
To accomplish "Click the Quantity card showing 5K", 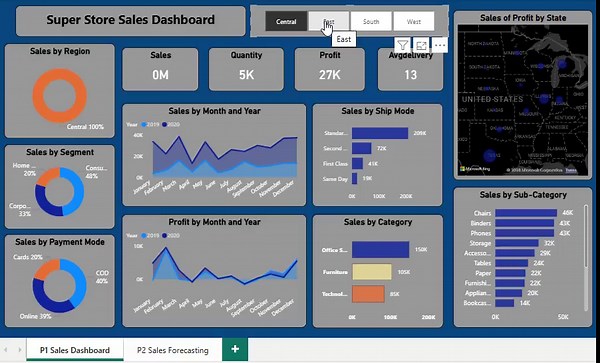I will 246,69.
